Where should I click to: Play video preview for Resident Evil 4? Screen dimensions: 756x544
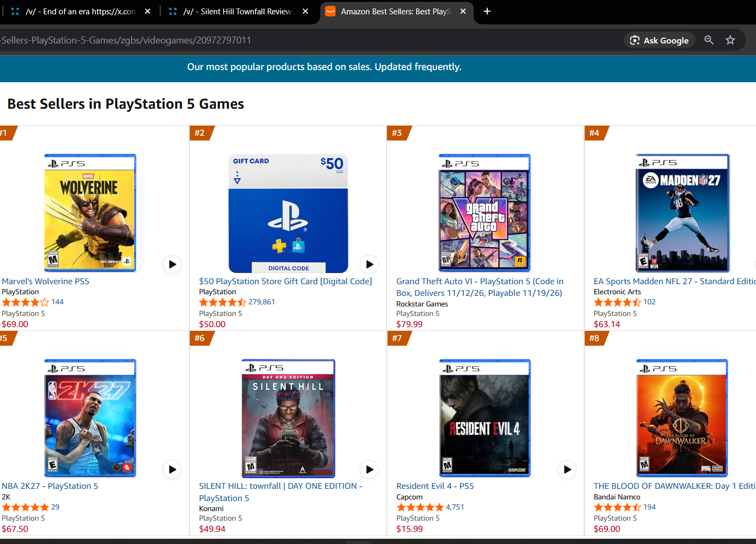pyautogui.click(x=567, y=469)
